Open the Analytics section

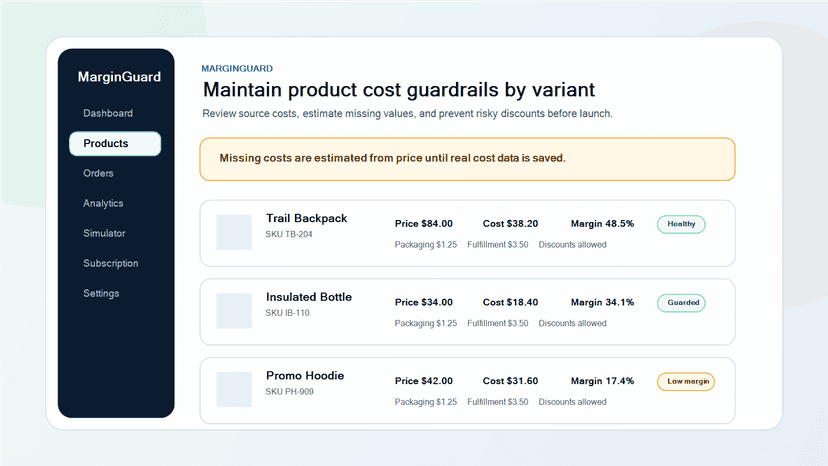click(x=103, y=203)
